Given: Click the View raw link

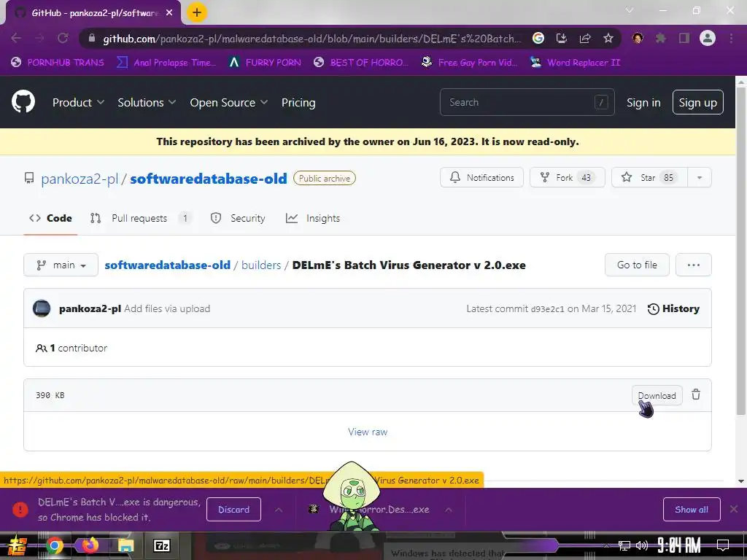Looking at the screenshot, I should point(368,432).
